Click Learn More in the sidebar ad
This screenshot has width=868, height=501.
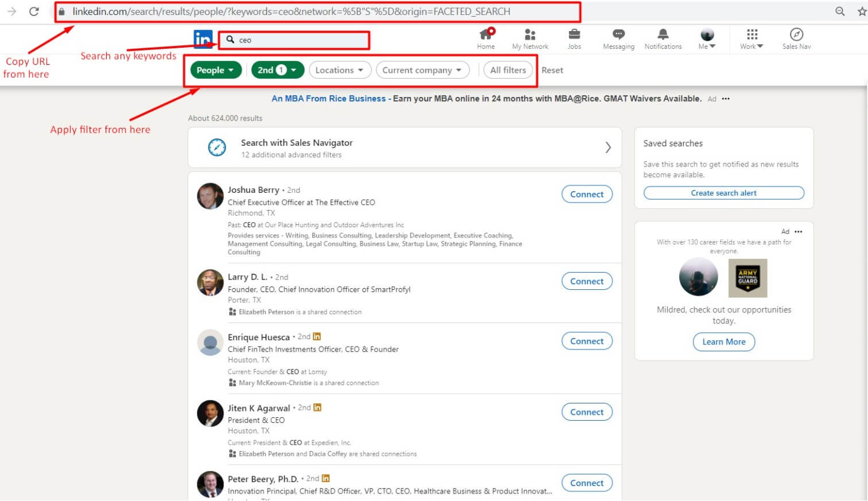coord(724,342)
